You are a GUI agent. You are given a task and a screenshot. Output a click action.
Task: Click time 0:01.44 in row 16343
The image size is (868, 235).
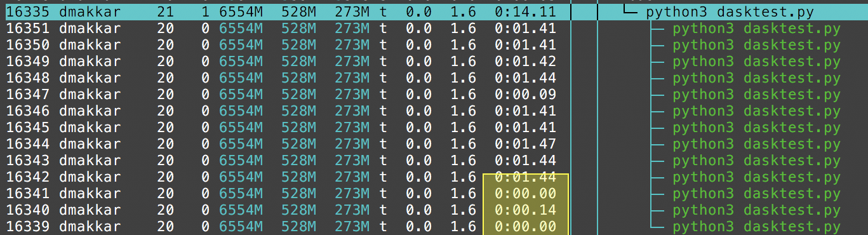tap(525, 161)
